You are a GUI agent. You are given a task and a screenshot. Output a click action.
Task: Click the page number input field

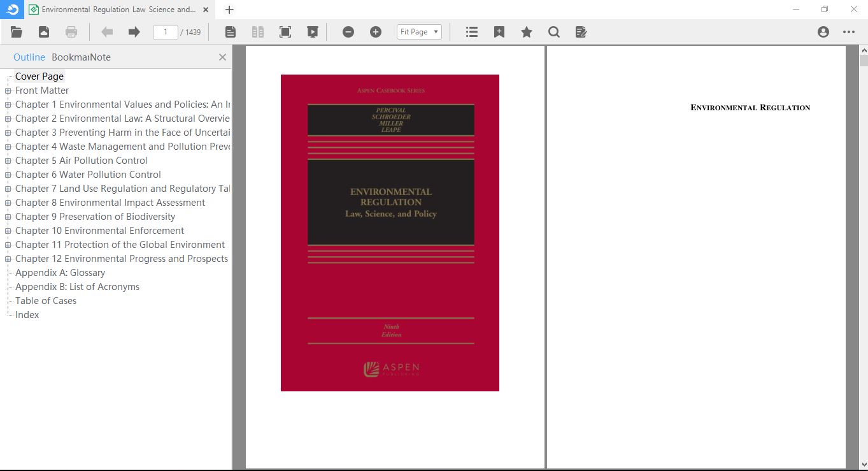[x=166, y=32]
